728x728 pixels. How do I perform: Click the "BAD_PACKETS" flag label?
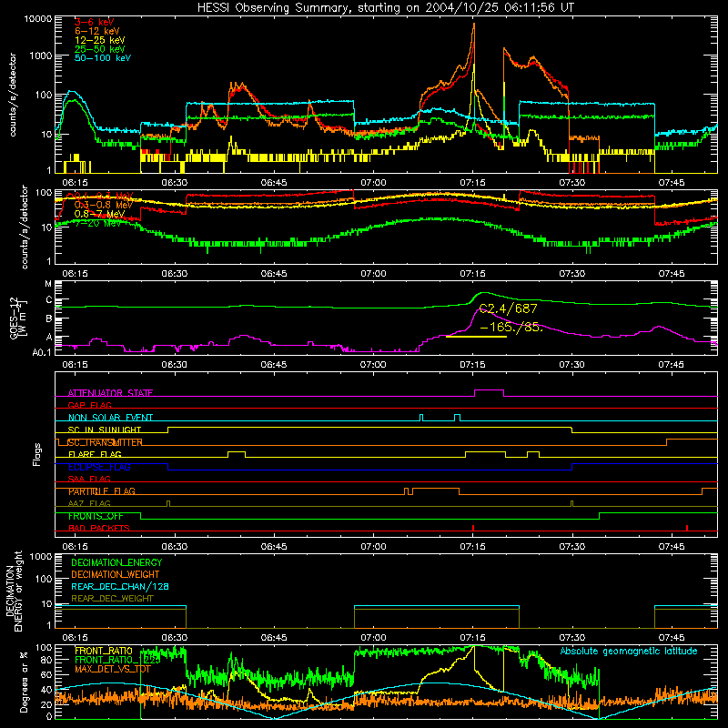click(x=99, y=528)
